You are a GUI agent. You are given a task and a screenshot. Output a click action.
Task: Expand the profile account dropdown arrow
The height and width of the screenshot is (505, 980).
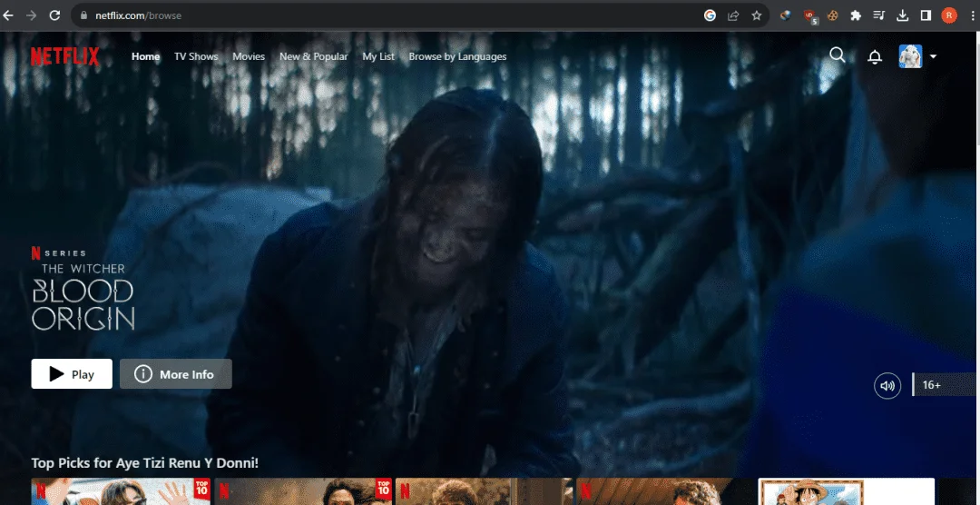coord(933,56)
